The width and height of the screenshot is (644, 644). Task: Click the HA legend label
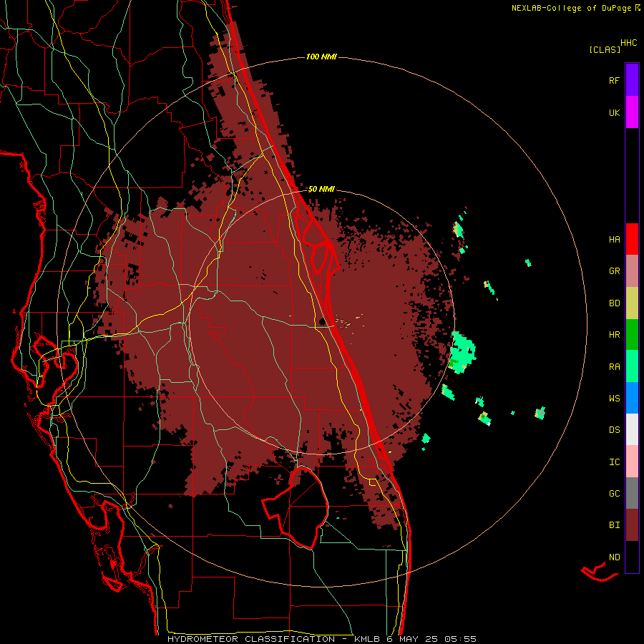pos(614,240)
